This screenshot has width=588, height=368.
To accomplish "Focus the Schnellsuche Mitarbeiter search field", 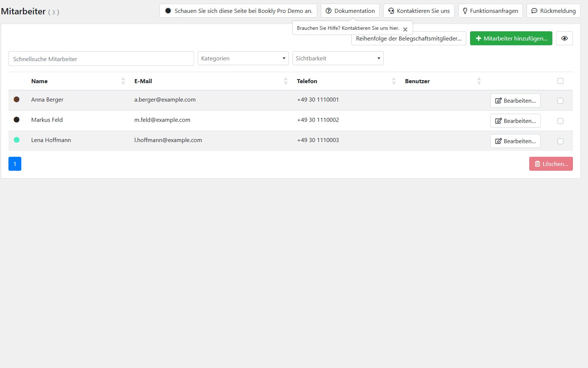I will point(101,59).
